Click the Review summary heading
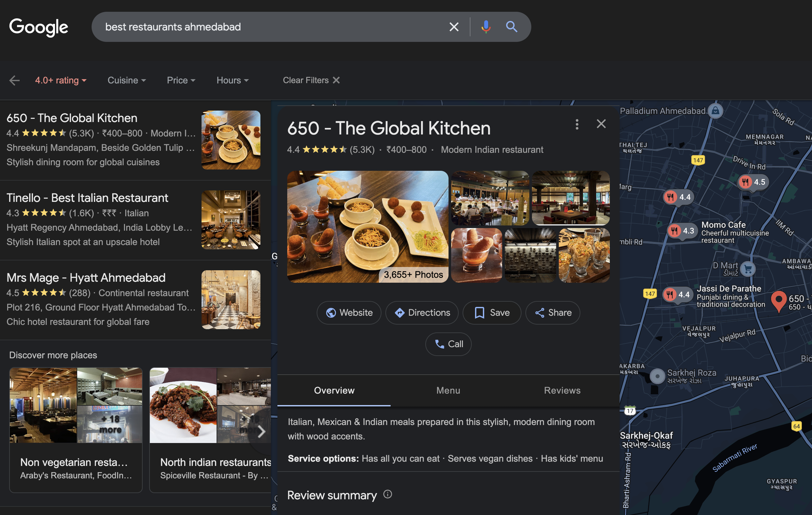The height and width of the screenshot is (515, 812). (x=332, y=495)
